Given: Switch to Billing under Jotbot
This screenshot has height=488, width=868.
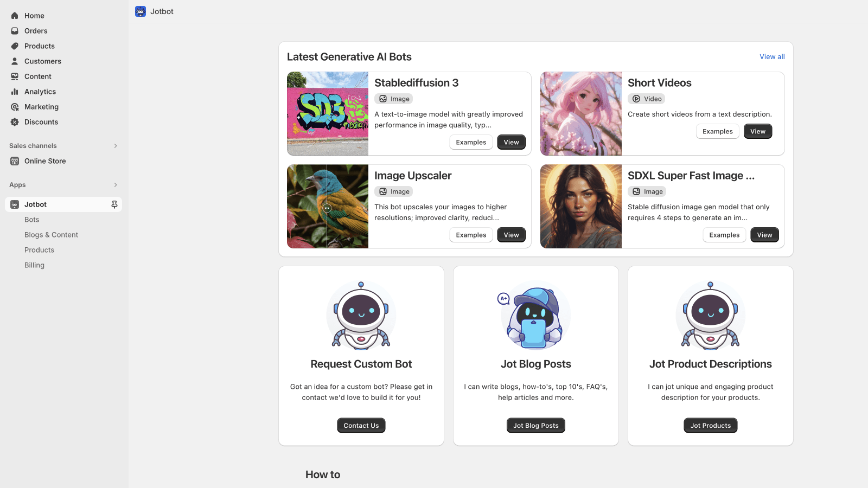Looking at the screenshot, I should 34,265.
